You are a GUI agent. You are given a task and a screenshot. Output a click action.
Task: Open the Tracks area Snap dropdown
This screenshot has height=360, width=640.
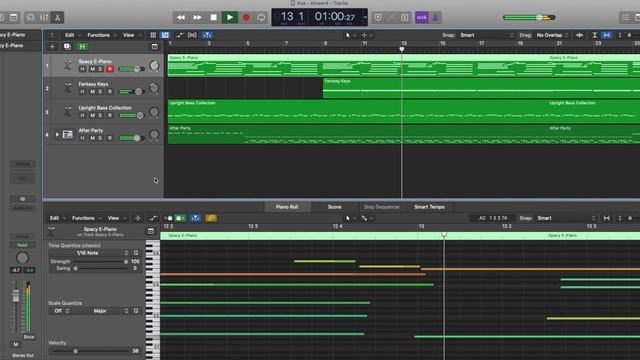click(487, 35)
